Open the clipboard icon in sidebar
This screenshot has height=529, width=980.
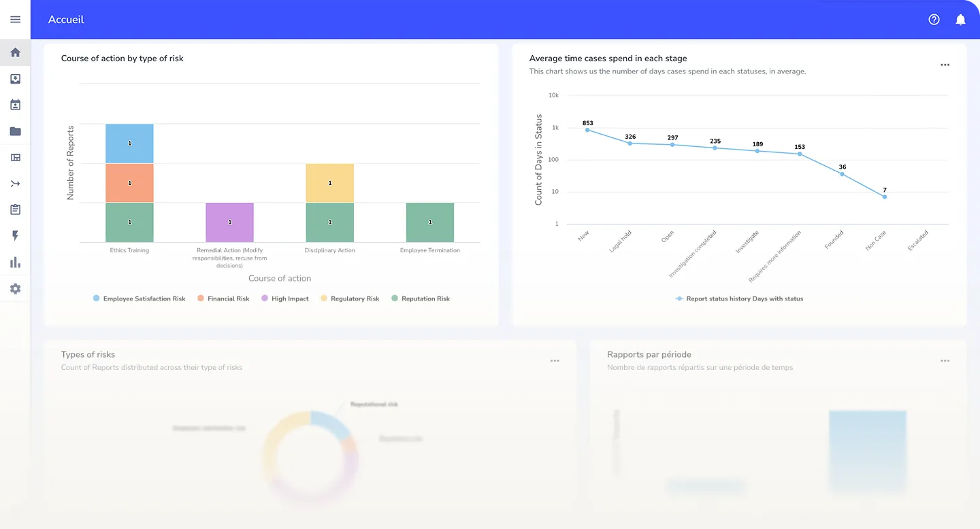(15, 210)
